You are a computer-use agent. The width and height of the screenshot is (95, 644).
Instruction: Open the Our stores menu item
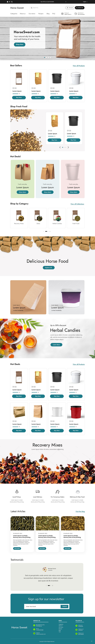click(x=32, y=14)
